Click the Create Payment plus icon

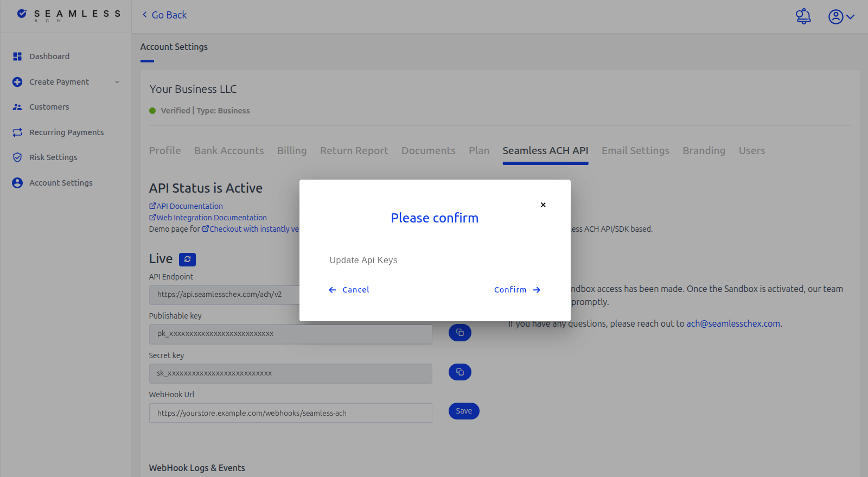[17, 82]
